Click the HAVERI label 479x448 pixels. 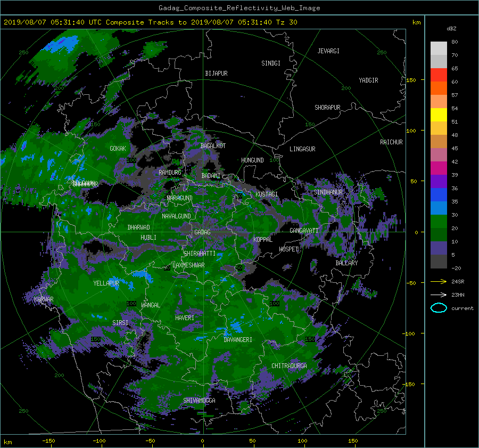click(x=185, y=318)
